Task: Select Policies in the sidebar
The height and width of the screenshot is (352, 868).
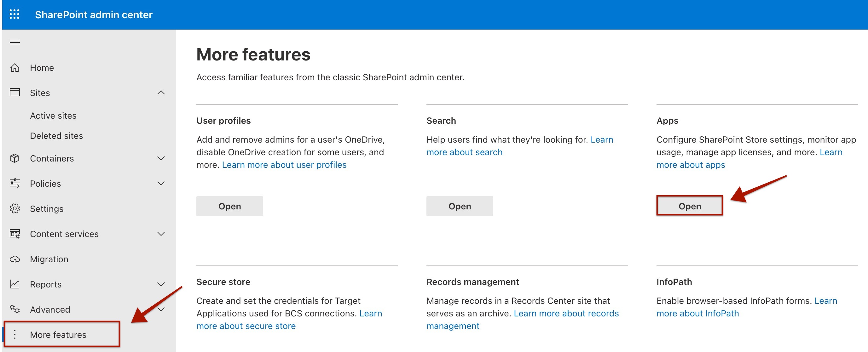Action: 89,184
